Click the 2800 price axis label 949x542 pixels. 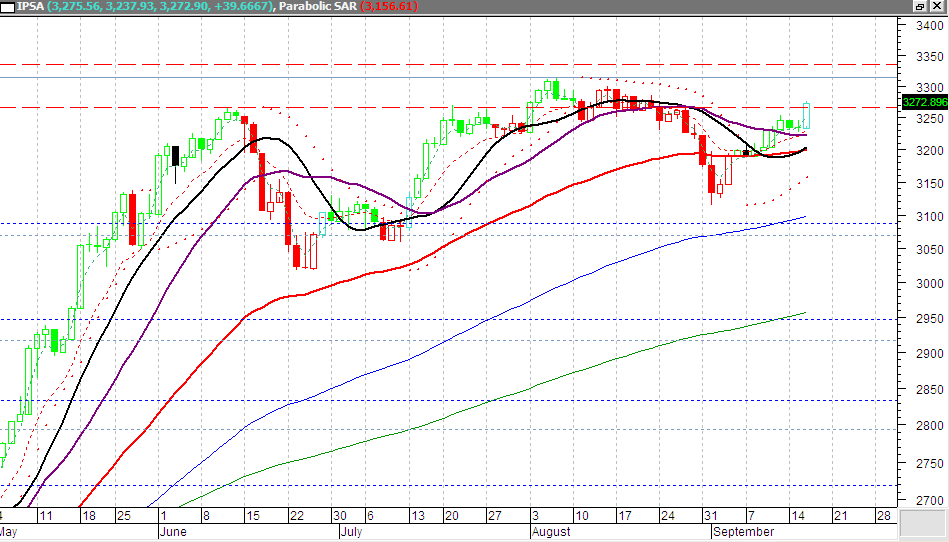[x=930, y=425]
